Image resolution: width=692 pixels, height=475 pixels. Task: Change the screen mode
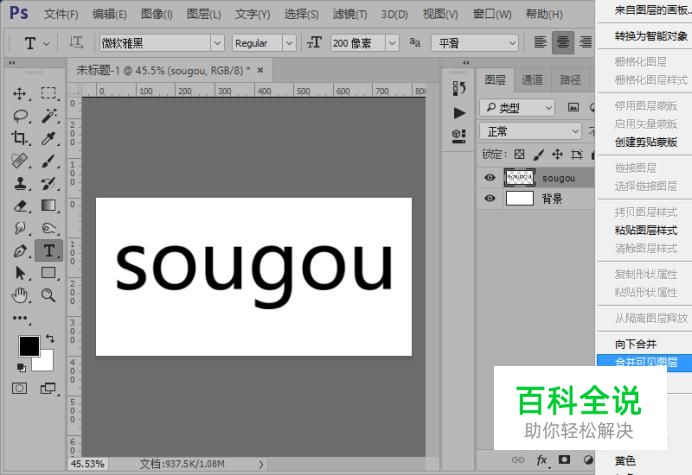(48, 388)
